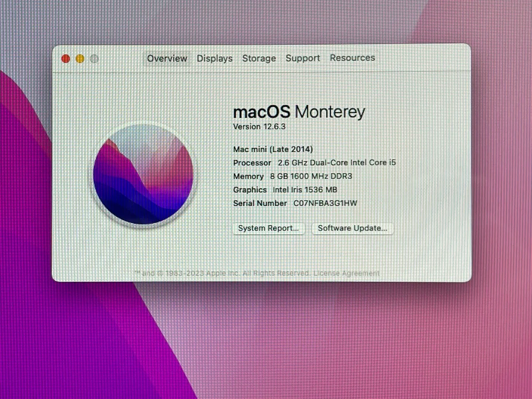Click the Mac mini (Late 2014) text
The height and width of the screenshot is (399, 532).
[273, 149]
